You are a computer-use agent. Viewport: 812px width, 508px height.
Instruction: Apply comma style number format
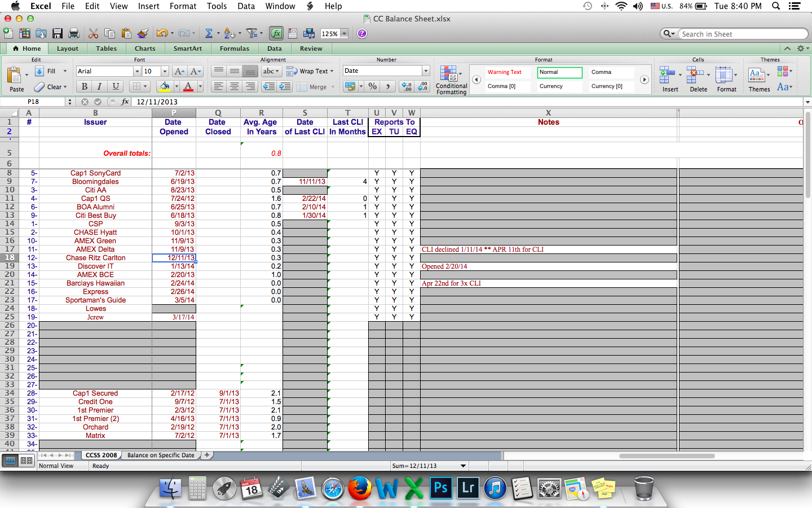(388, 86)
